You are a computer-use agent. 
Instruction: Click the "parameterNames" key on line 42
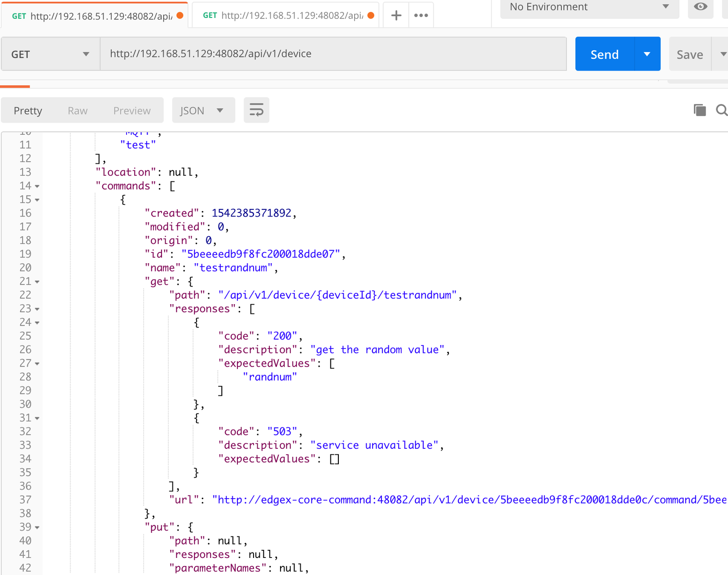click(x=218, y=568)
